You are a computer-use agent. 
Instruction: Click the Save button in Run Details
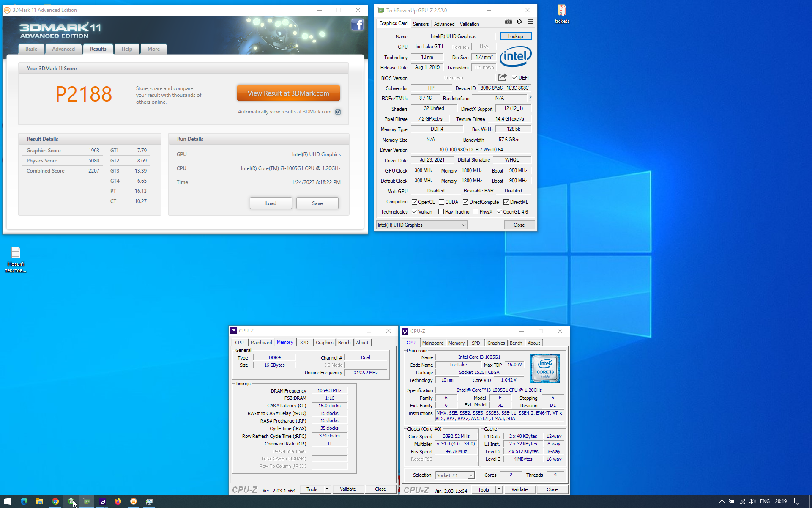pyautogui.click(x=317, y=203)
